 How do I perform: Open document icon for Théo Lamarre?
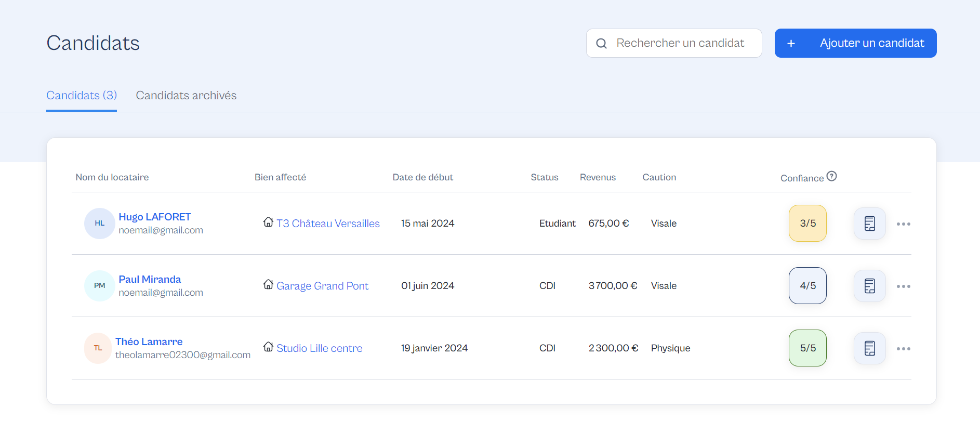point(869,348)
